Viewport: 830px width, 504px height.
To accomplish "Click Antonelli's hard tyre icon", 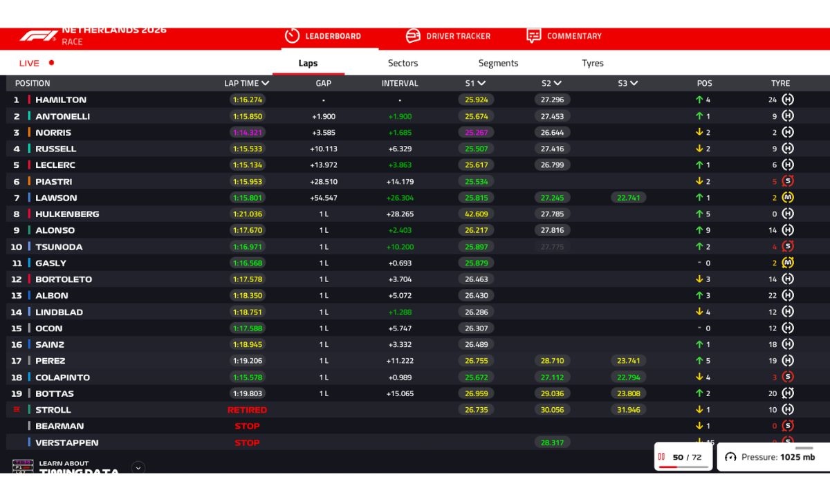I will click(787, 116).
